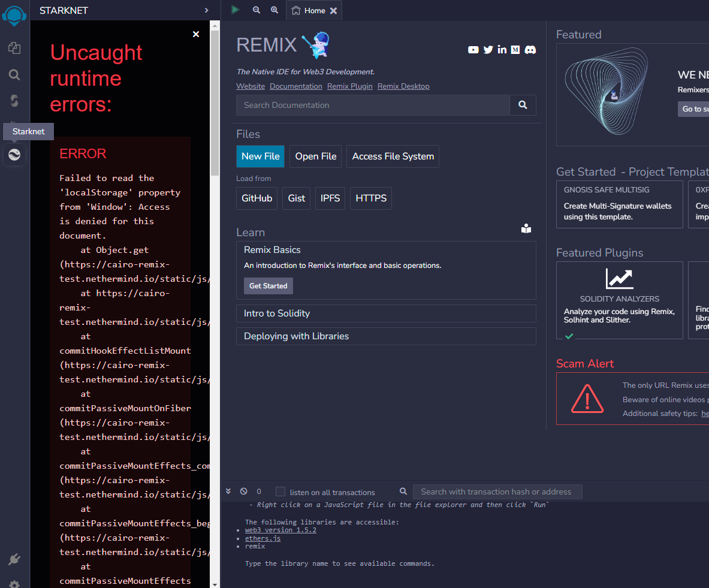
Task: Open Remix Twitter icon
Action: point(488,50)
